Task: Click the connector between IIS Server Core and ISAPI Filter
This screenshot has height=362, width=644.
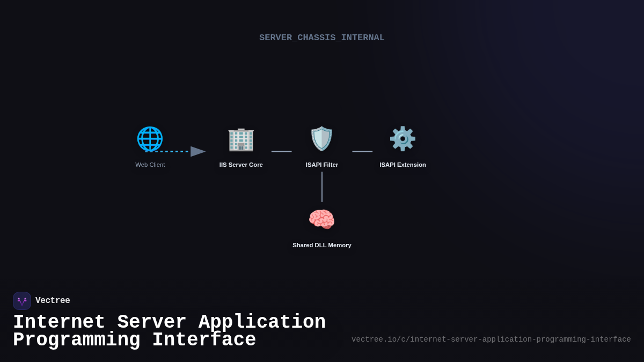Action: coord(282,152)
